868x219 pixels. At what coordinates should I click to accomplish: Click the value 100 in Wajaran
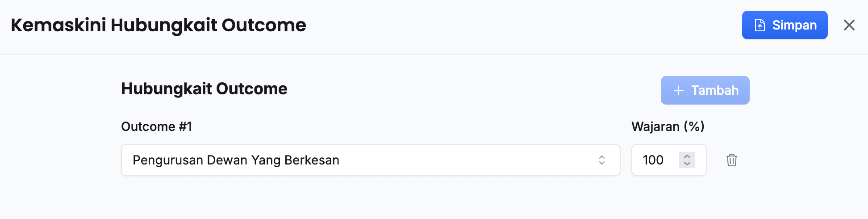pos(653,160)
